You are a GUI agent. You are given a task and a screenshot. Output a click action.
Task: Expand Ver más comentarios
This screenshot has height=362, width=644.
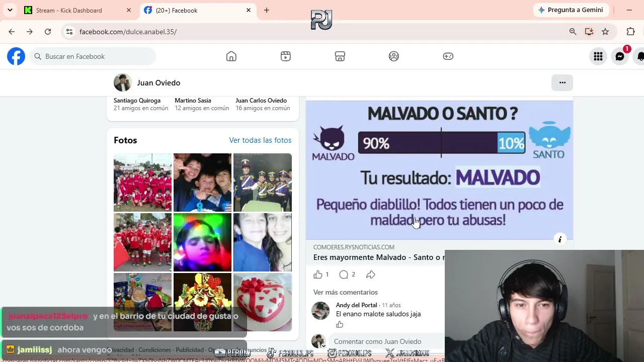click(x=345, y=292)
